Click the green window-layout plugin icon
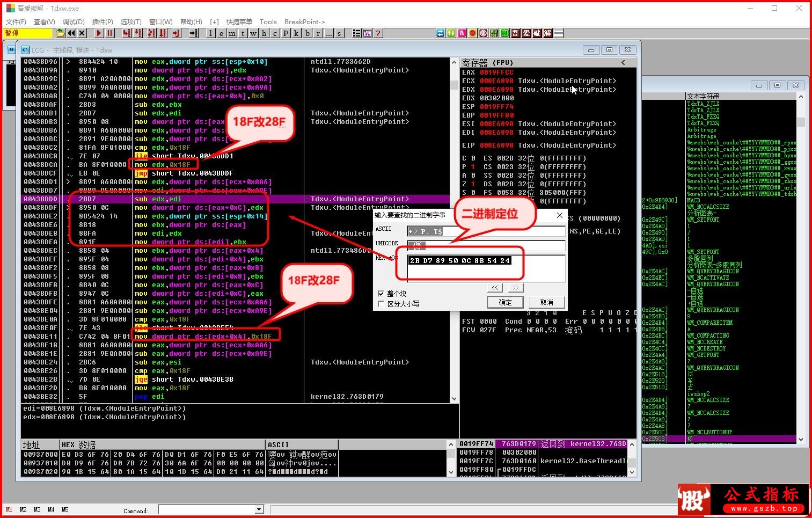This screenshot has height=518, width=812. pyautogui.click(x=505, y=33)
